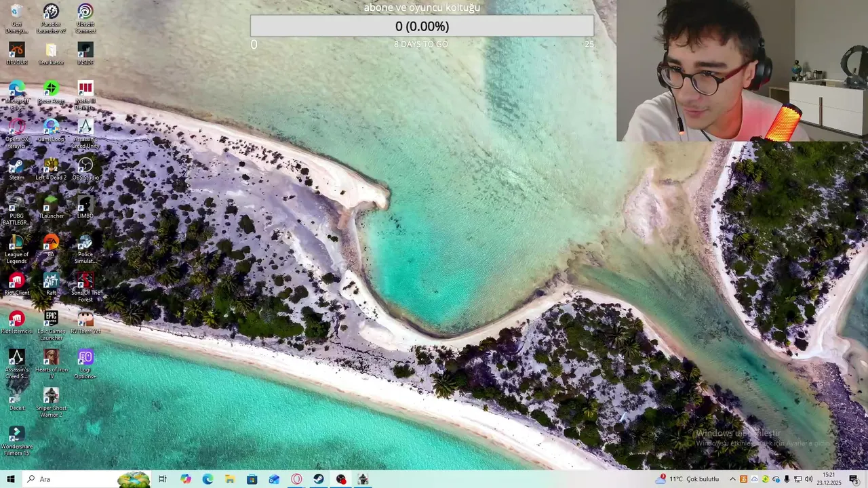The image size is (868, 488).
Task: Open Opera GX from the taskbar
Action: [x=296, y=479]
